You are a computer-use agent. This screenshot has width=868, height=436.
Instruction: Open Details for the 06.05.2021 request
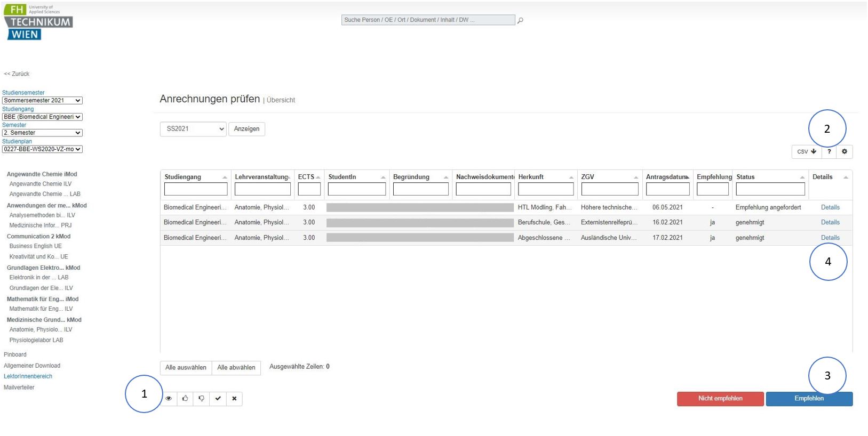point(830,207)
